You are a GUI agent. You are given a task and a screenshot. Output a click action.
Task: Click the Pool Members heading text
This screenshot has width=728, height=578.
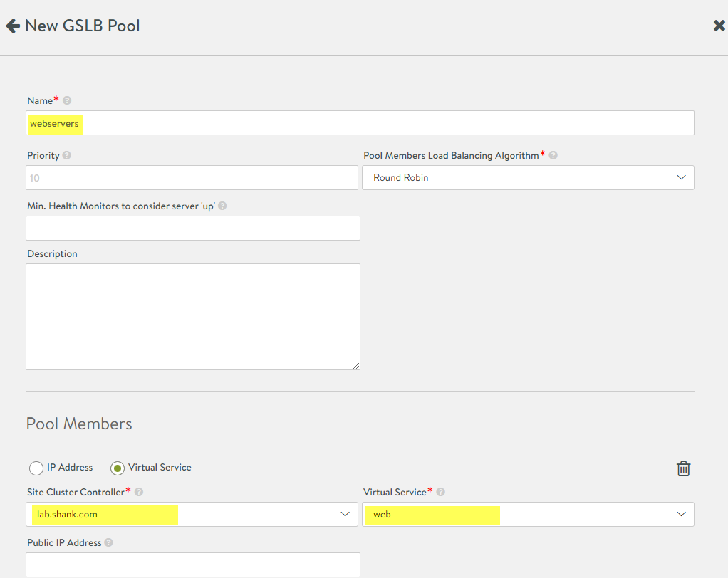point(79,424)
